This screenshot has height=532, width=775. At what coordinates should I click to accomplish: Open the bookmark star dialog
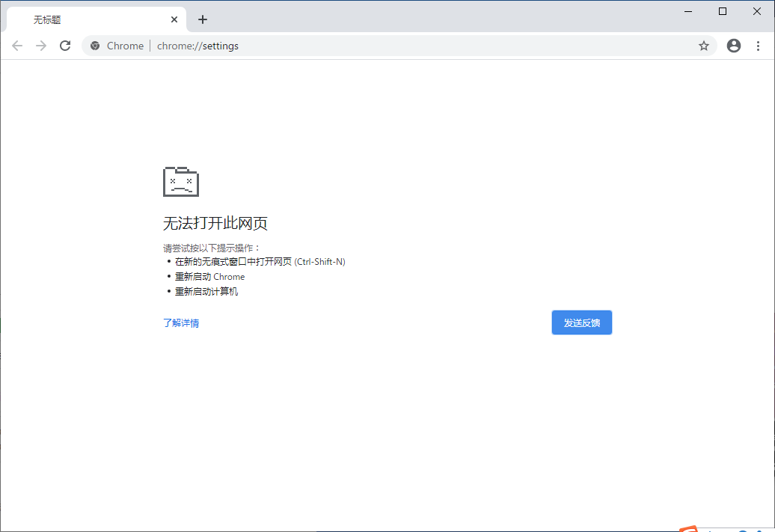[703, 46]
